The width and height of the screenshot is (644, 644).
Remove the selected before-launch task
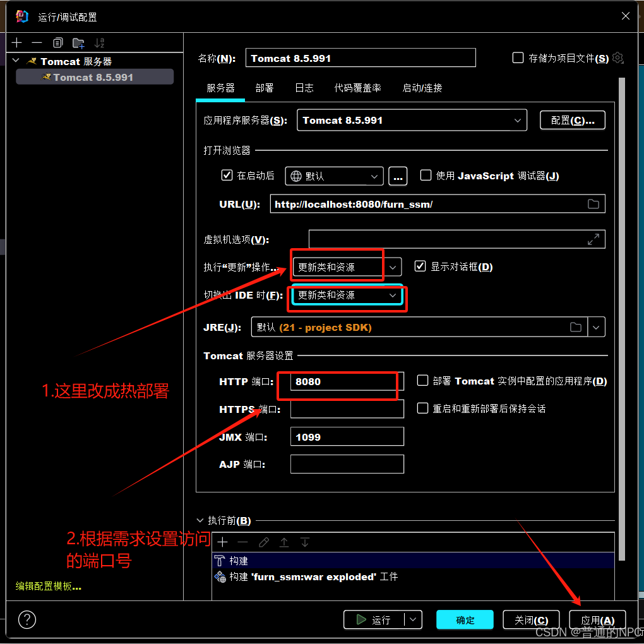point(242,542)
